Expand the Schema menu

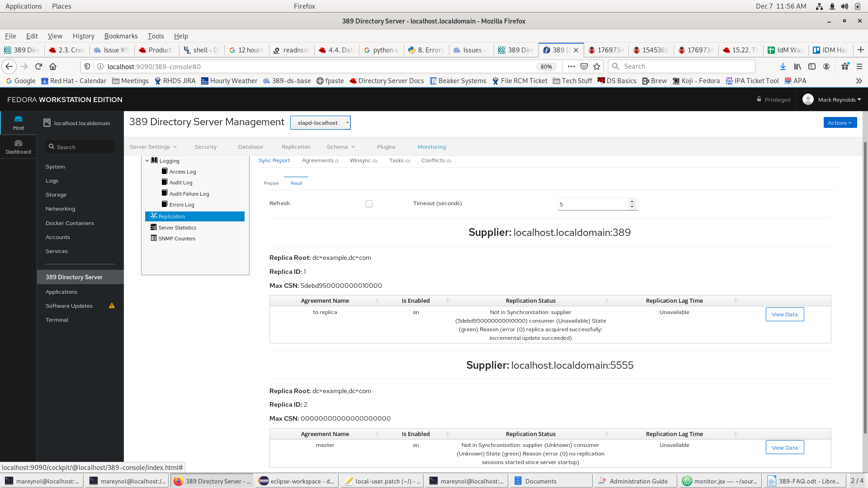coord(341,147)
